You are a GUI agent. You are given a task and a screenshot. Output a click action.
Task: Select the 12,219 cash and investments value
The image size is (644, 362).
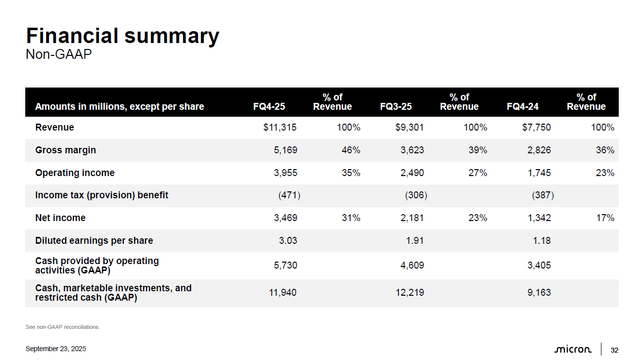click(409, 293)
